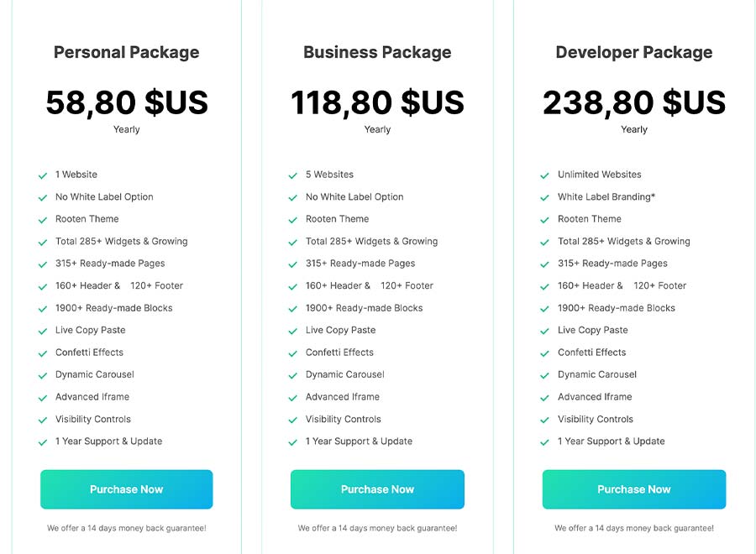This screenshot has height=554, width=756.
Task: Click the Developer Package title
Action: click(634, 52)
